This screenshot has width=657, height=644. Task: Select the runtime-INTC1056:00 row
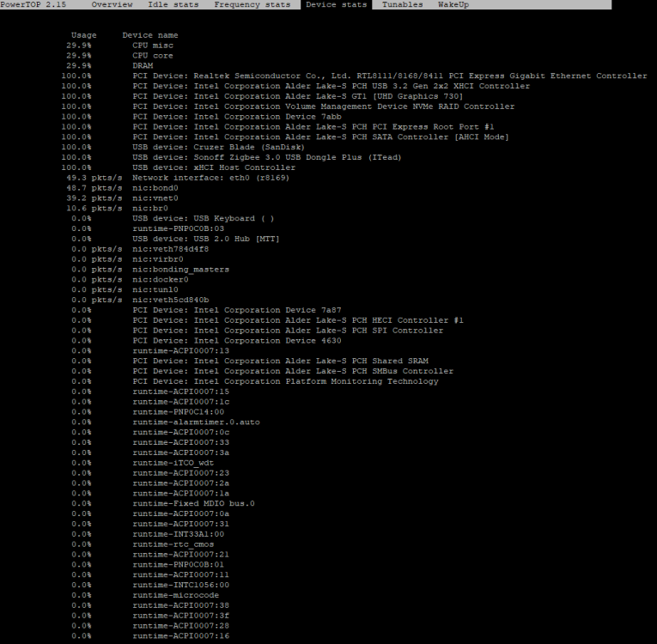150,585
